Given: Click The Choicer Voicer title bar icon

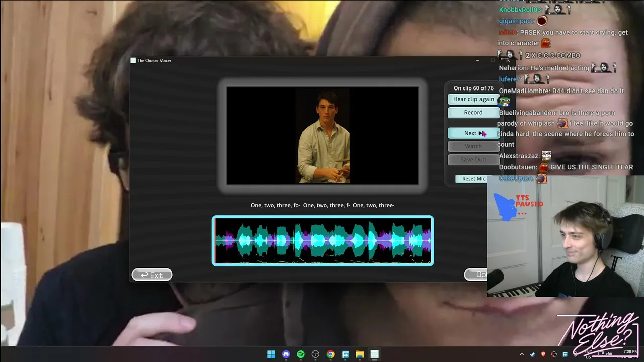Looking at the screenshot, I should click(x=133, y=60).
